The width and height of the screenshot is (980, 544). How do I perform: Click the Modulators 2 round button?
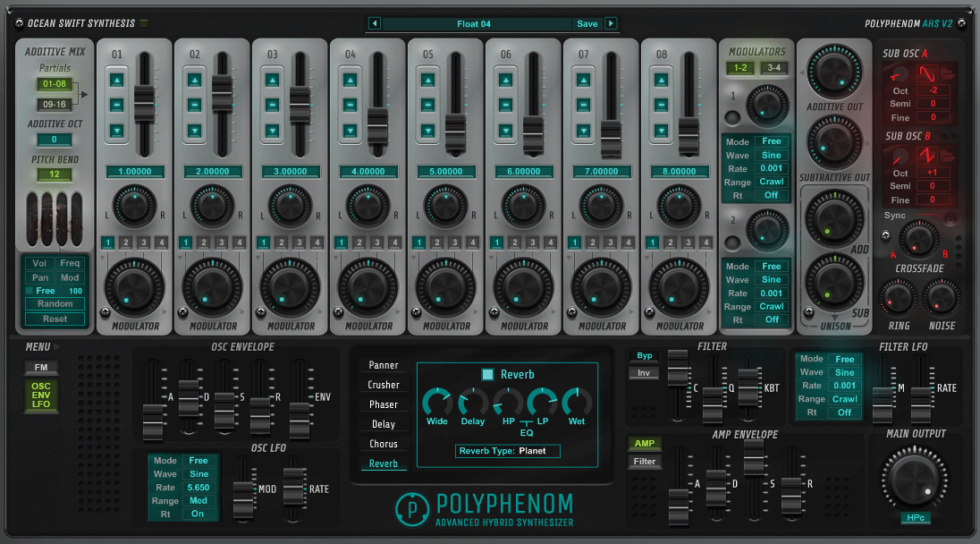click(x=732, y=242)
